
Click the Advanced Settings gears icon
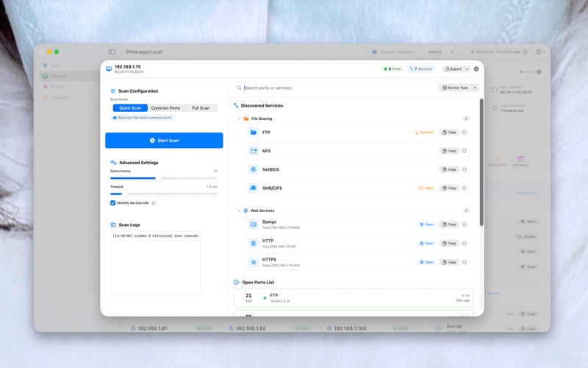[x=113, y=163]
